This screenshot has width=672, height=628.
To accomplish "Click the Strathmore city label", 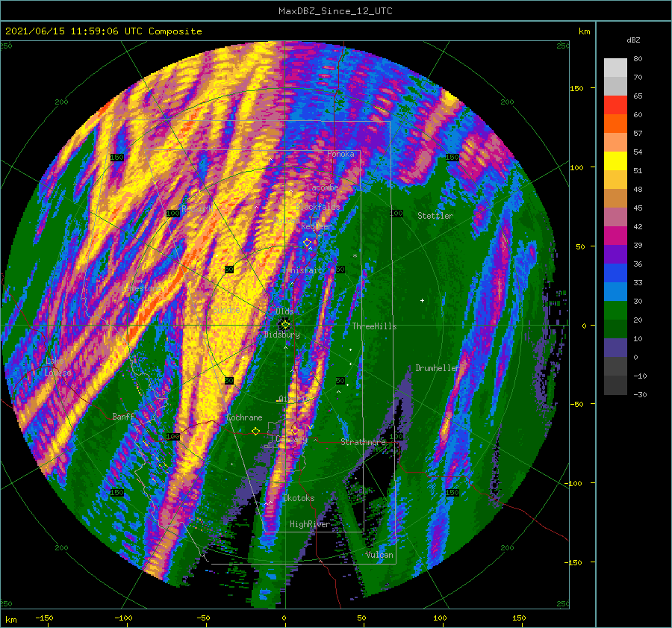I will pos(363,442).
